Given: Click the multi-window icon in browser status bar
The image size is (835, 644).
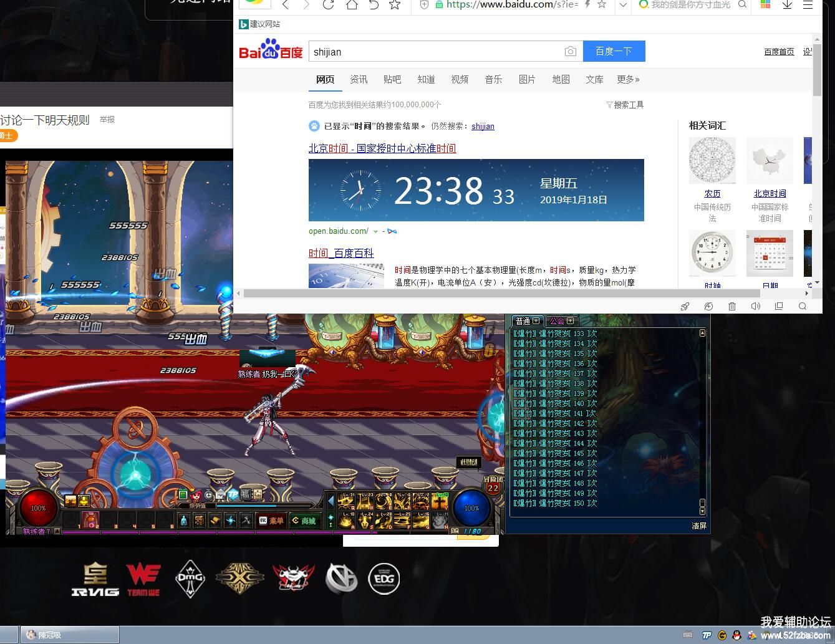Looking at the screenshot, I should (x=779, y=306).
